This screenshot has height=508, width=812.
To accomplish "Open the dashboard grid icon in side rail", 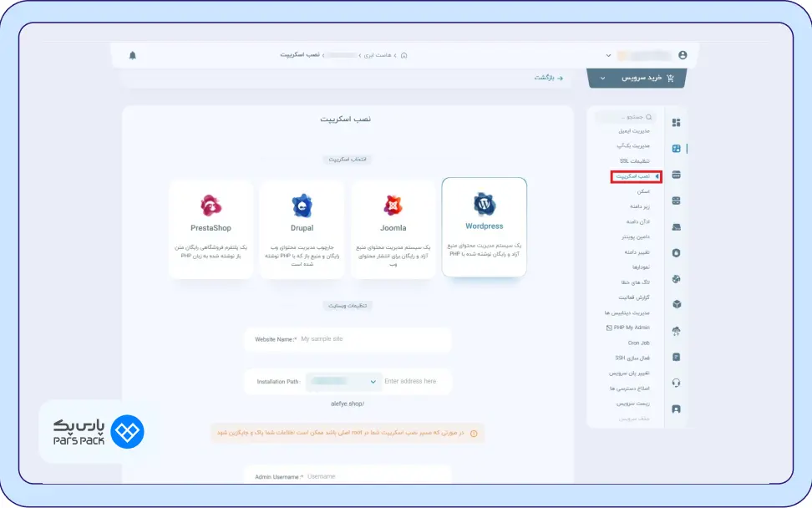I will (x=677, y=123).
